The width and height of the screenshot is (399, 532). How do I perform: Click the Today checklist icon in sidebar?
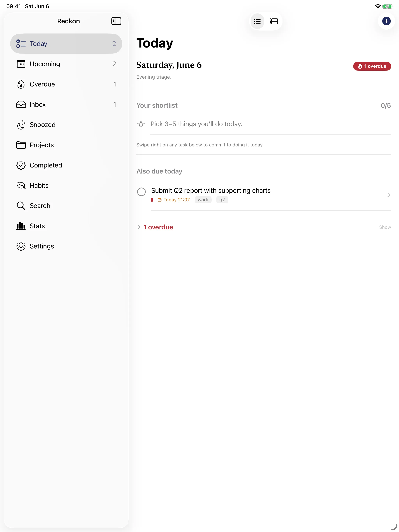point(21,44)
